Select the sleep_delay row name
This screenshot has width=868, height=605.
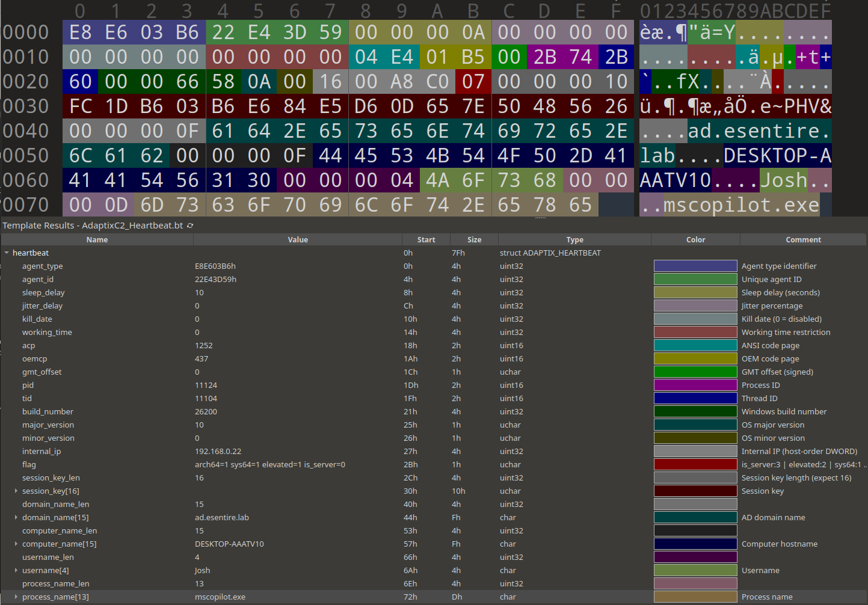coord(43,293)
